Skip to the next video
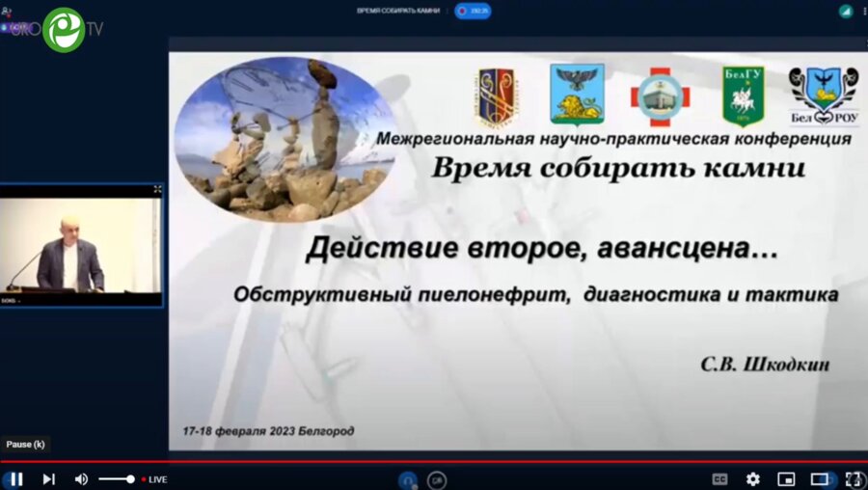This screenshot has height=490, width=868. coord(49,479)
